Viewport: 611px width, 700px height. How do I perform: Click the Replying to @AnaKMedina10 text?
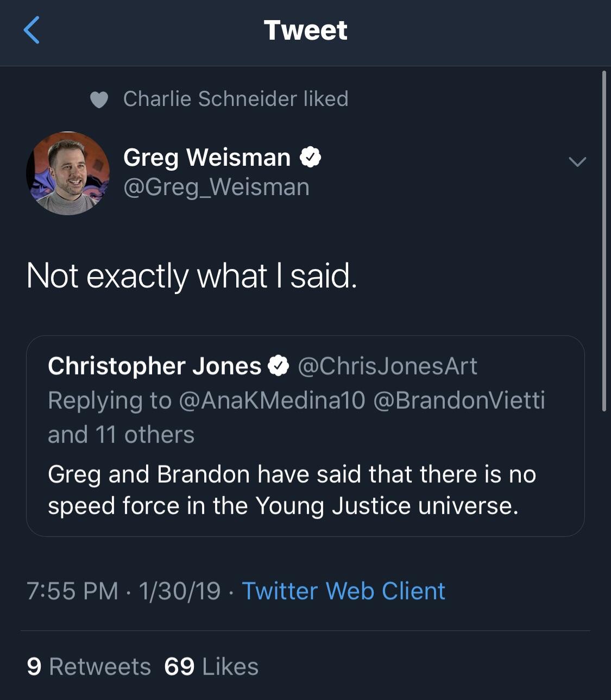[206, 401]
